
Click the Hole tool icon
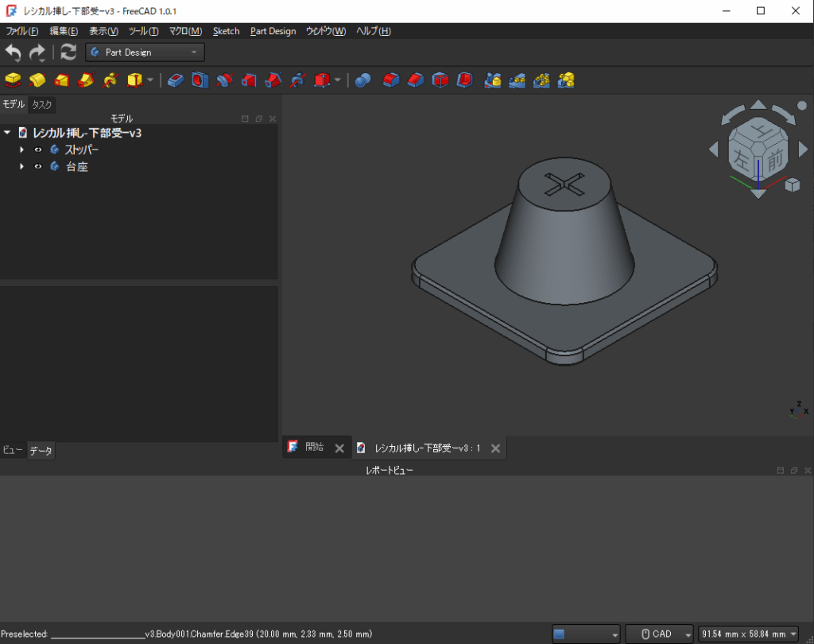click(x=200, y=80)
